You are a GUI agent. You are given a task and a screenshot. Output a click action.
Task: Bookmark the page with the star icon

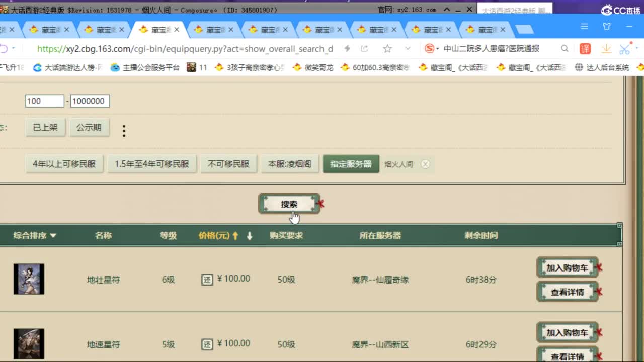click(x=387, y=49)
